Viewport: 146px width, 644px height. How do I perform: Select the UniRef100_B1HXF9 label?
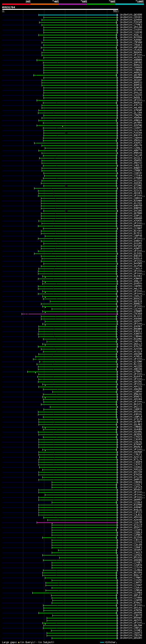131,376
